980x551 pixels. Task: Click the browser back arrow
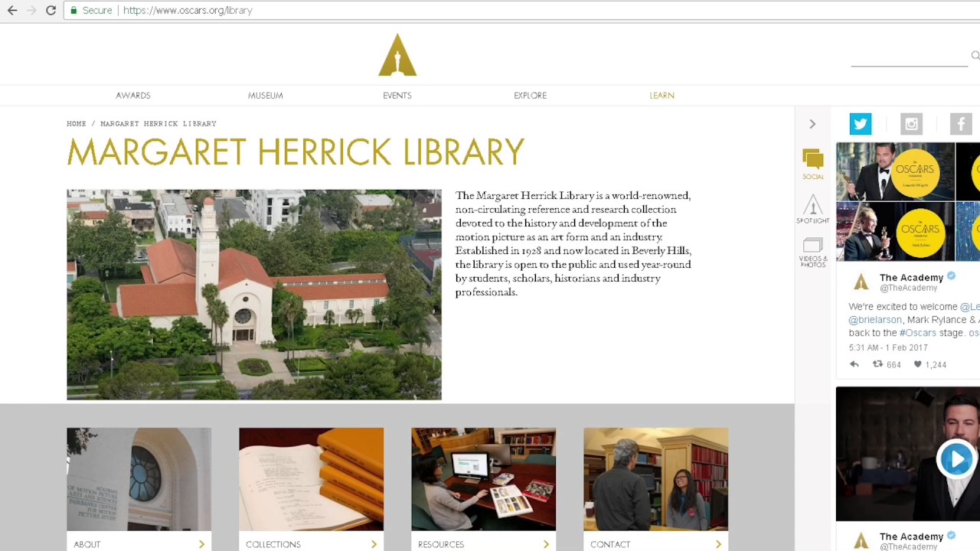pos(11,11)
